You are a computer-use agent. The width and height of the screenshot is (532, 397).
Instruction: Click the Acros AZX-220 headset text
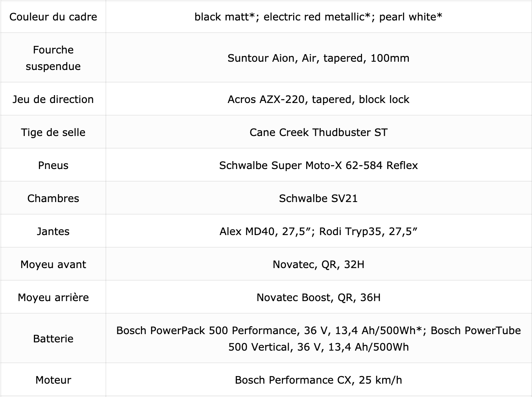[318, 99]
